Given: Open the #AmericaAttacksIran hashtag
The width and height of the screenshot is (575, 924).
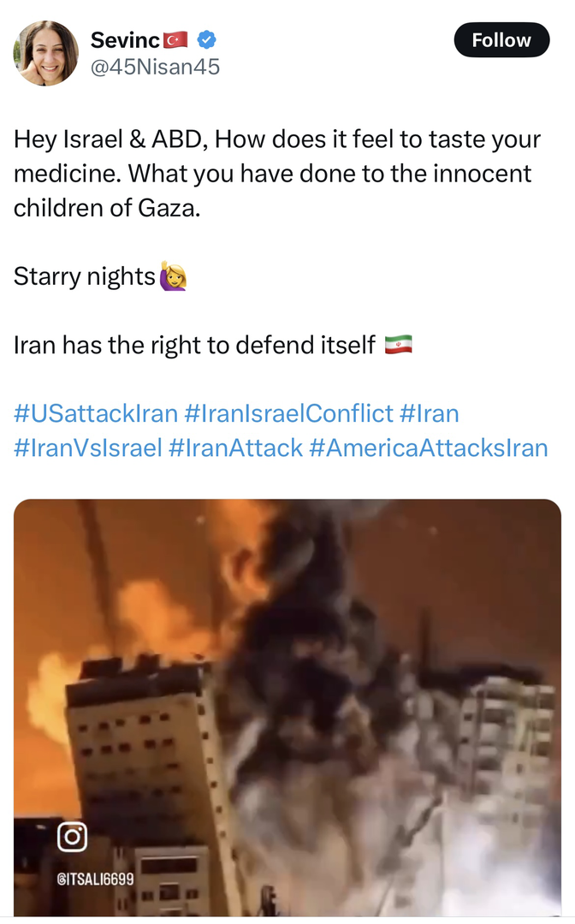Looking at the screenshot, I should (429, 447).
